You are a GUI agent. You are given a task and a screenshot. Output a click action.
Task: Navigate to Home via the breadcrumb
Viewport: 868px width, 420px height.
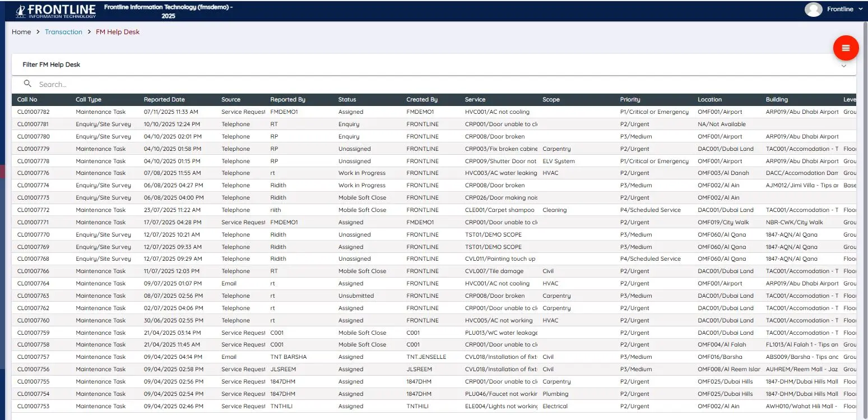click(21, 32)
